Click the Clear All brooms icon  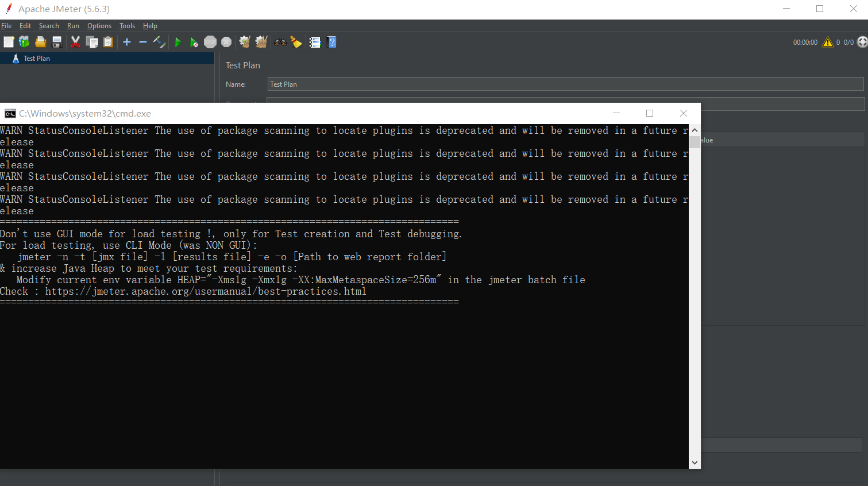(261, 42)
